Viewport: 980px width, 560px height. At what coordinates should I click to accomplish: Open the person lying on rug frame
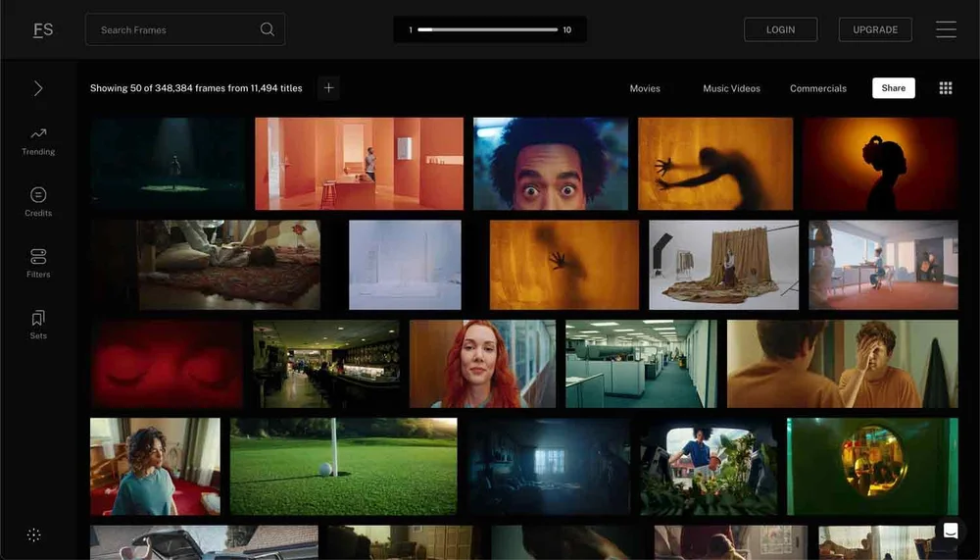(x=206, y=265)
